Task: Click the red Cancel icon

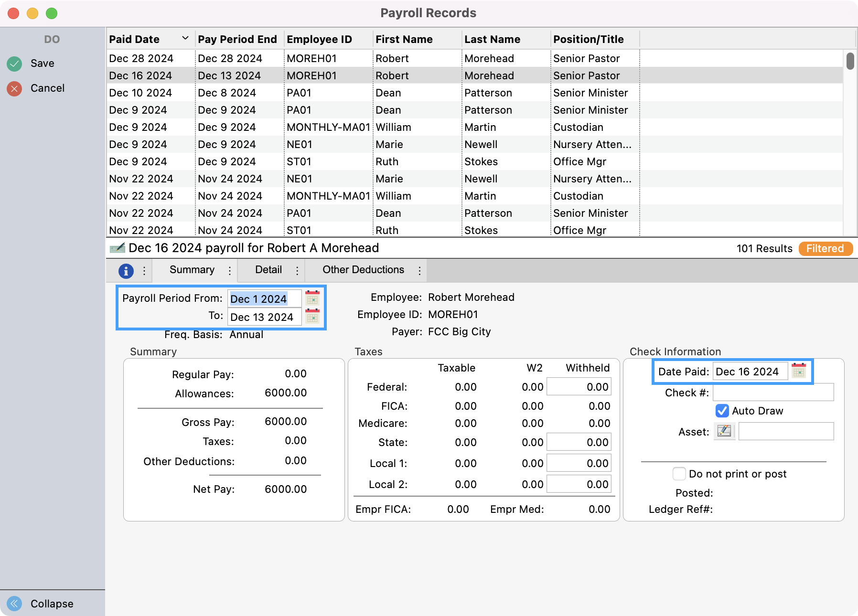Action: pyautogui.click(x=14, y=88)
